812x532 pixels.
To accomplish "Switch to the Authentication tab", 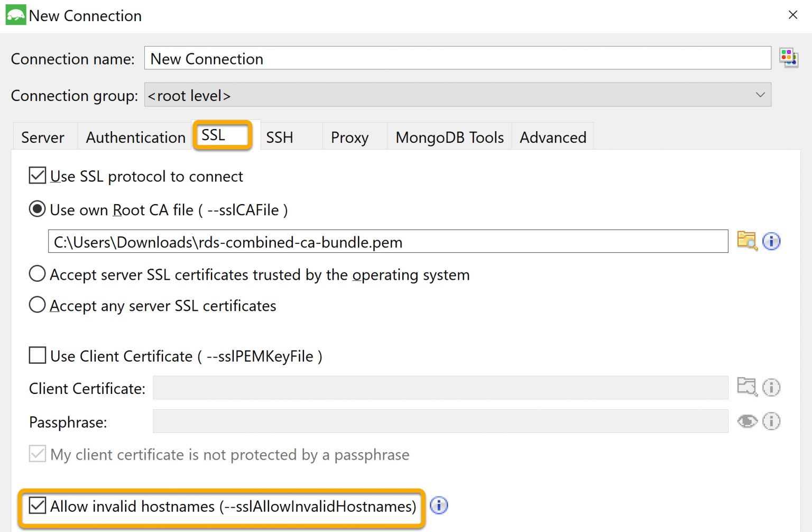I will click(x=135, y=137).
